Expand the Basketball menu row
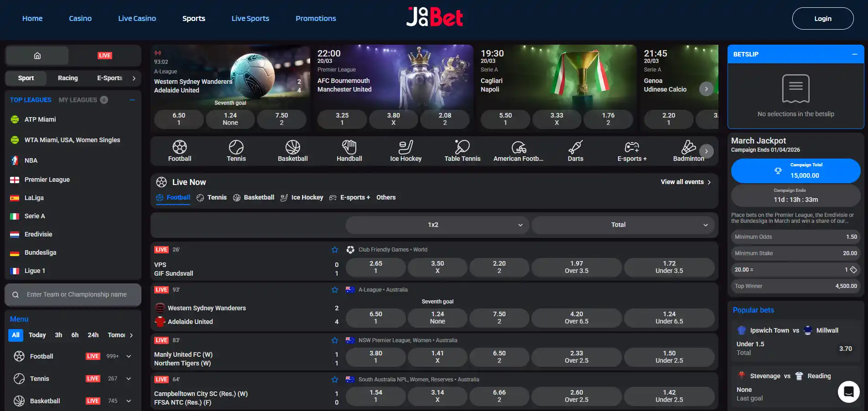Image resolution: width=868 pixels, height=411 pixels. pyautogui.click(x=129, y=401)
